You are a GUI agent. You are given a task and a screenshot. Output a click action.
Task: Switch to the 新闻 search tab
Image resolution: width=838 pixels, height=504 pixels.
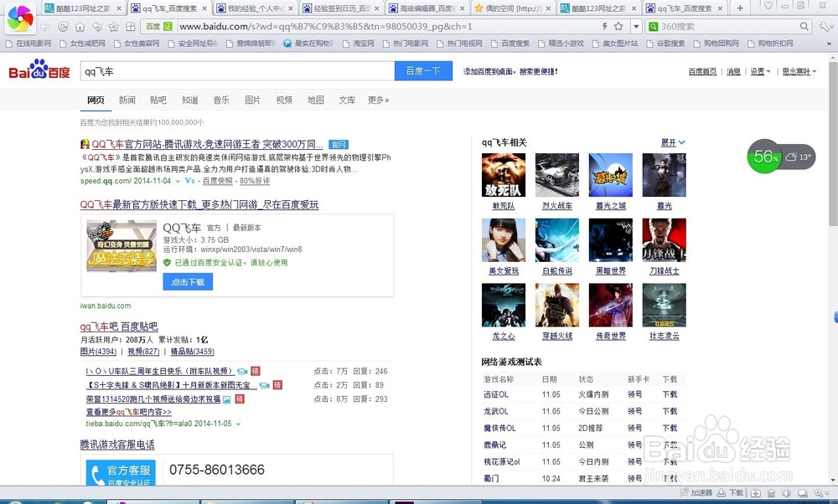click(127, 100)
